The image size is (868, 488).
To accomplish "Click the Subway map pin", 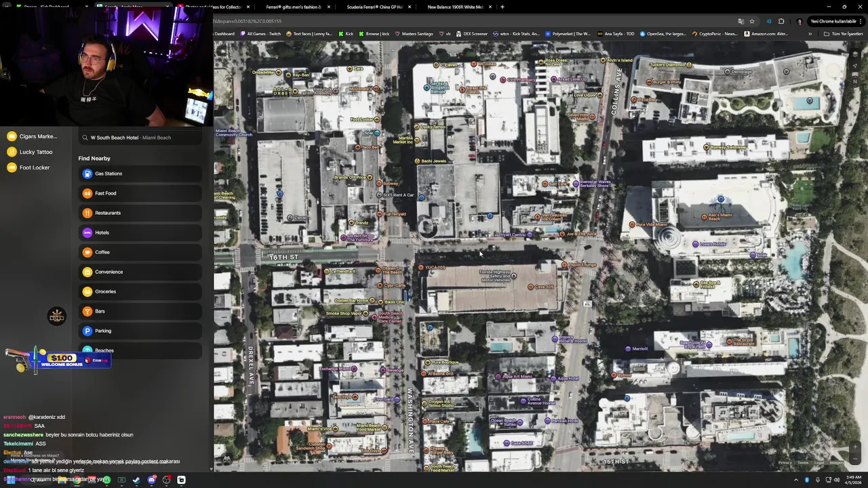I will point(380,183).
